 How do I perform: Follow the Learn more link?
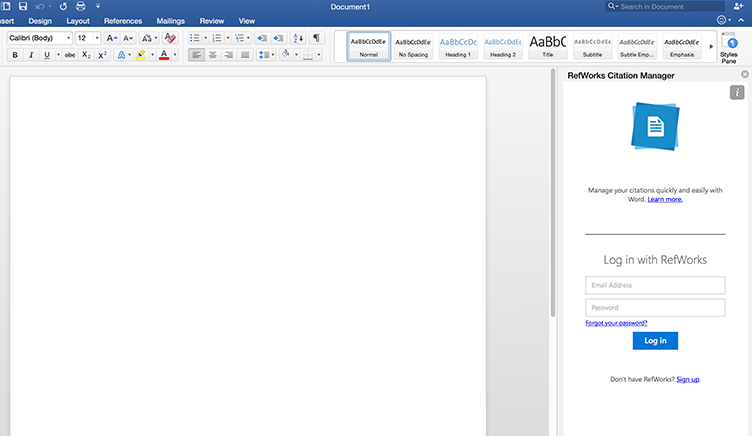coord(665,199)
